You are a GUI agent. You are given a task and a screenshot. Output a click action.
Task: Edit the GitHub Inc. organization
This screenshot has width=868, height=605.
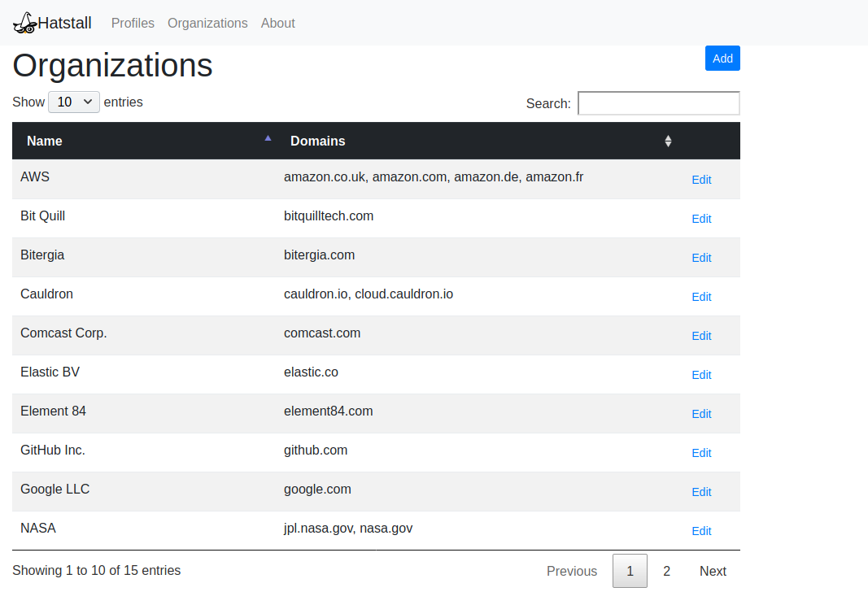[x=701, y=453]
